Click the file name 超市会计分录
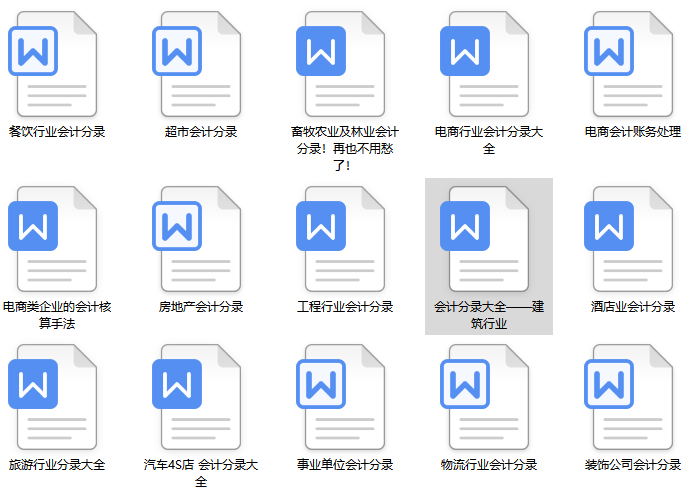Screen dimensions: 700x497 coord(201,132)
